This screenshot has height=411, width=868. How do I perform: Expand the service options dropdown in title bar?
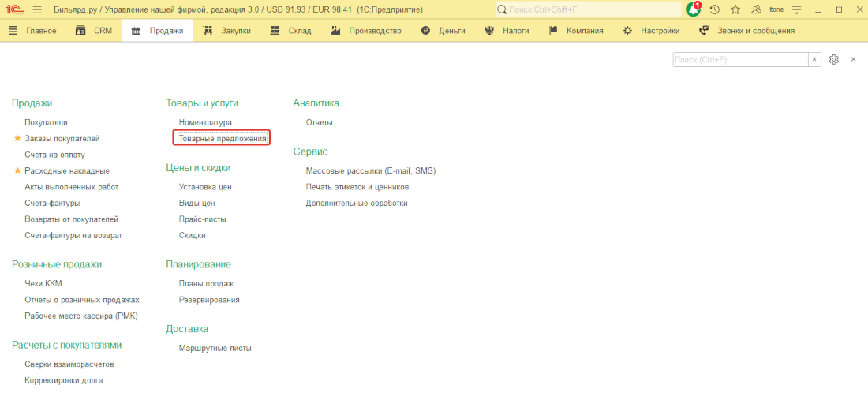[796, 9]
